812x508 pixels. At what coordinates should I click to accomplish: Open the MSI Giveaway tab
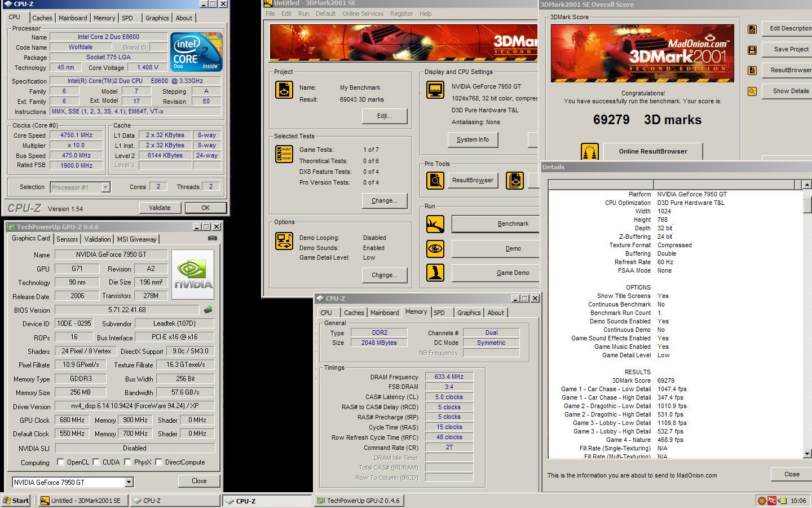pyautogui.click(x=136, y=239)
